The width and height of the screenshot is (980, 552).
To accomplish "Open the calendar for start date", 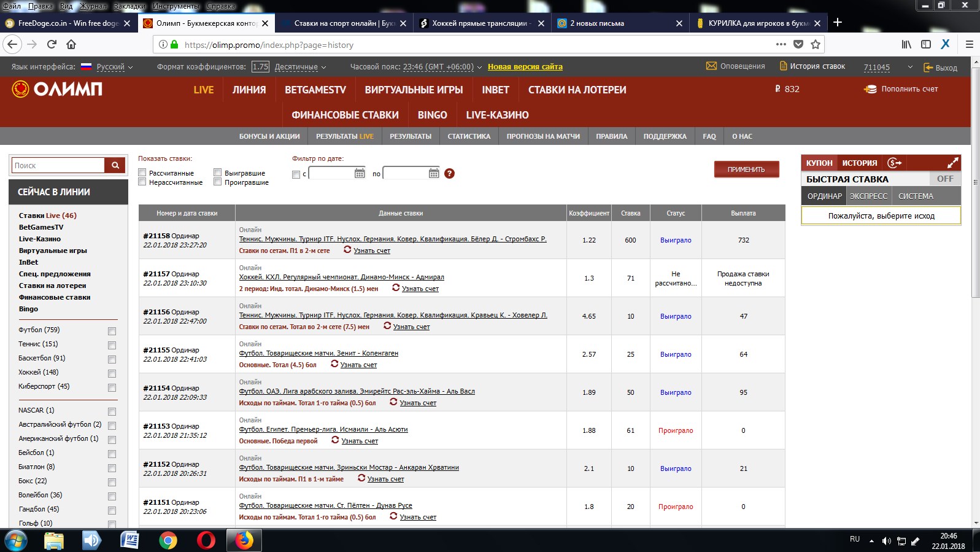I will tap(360, 173).
